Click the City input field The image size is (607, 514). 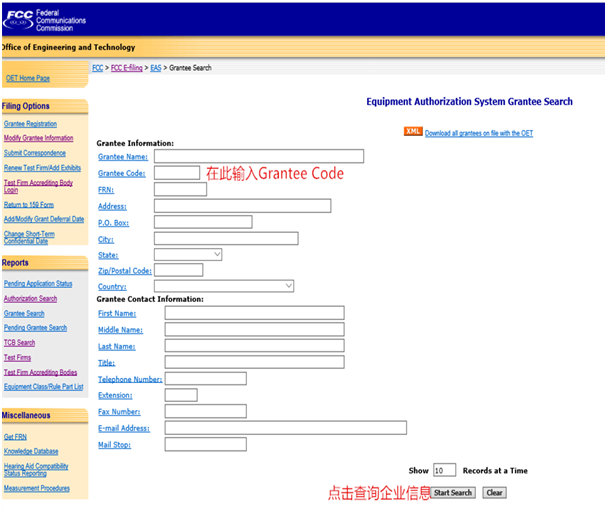point(226,238)
